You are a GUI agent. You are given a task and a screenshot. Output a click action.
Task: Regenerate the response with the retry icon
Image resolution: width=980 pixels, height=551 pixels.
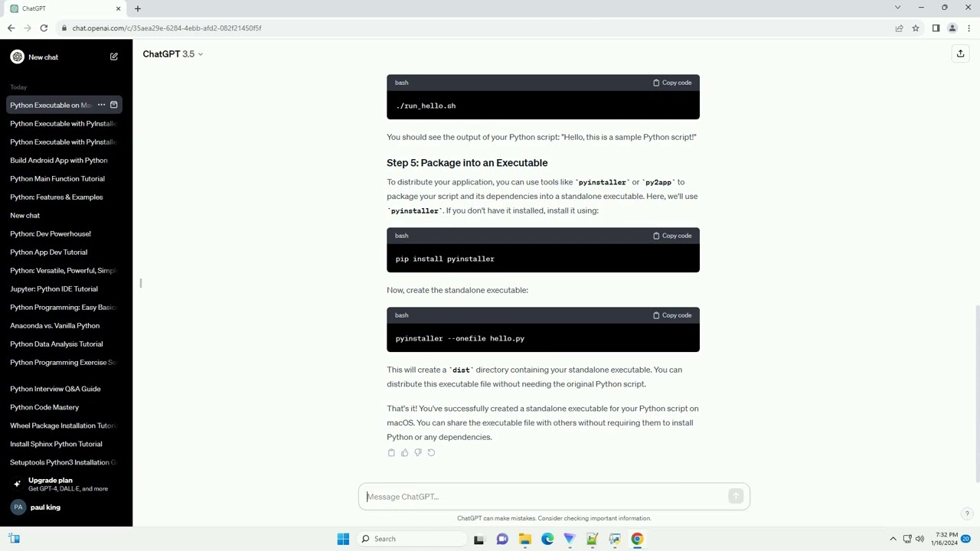point(431,453)
